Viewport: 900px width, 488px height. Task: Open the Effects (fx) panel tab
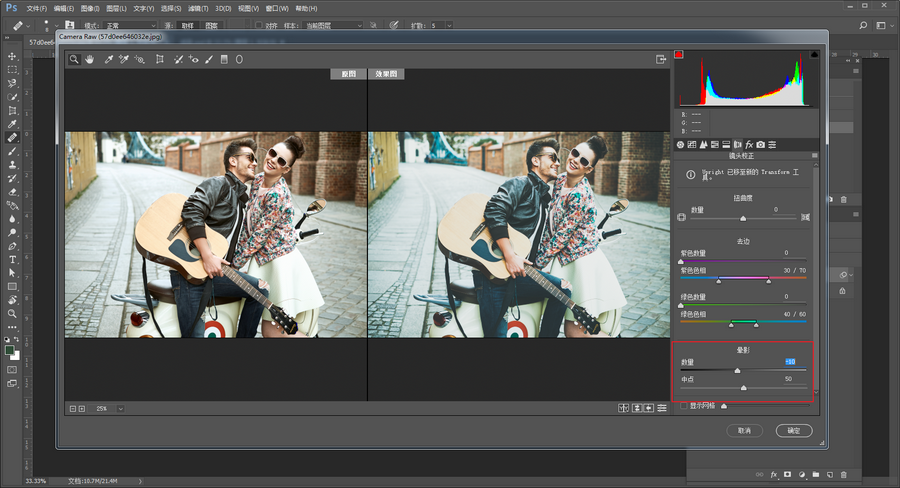(749, 145)
